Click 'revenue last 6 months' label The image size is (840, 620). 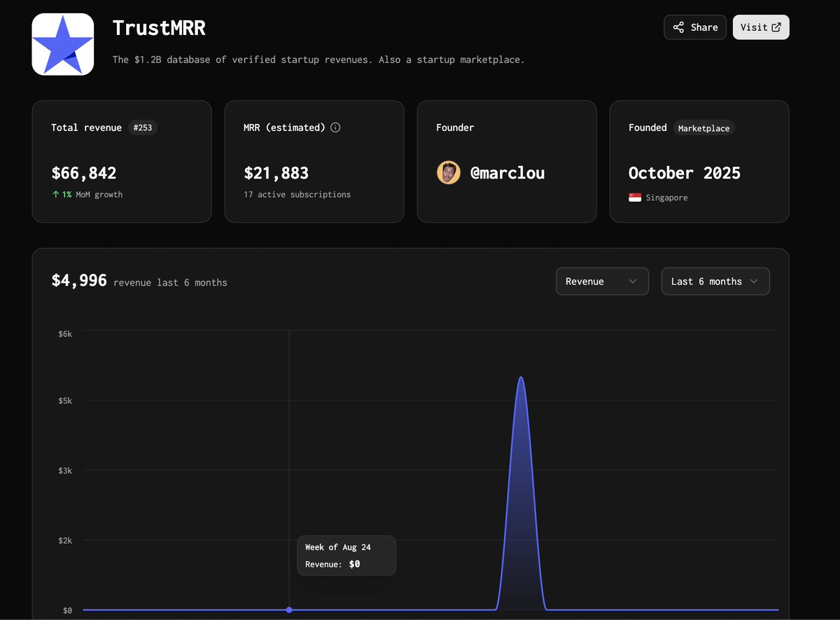click(x=170, y=282)
